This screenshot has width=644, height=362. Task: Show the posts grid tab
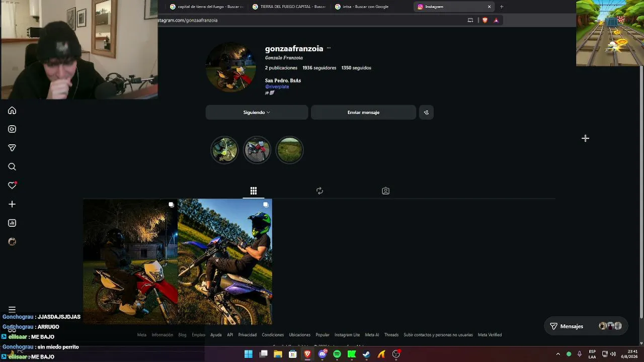(x=254, y=191)
